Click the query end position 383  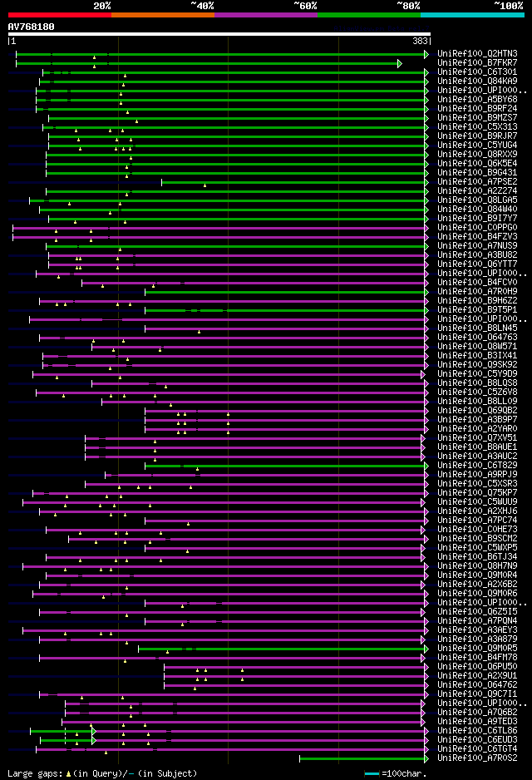click(x=420, y=42)
